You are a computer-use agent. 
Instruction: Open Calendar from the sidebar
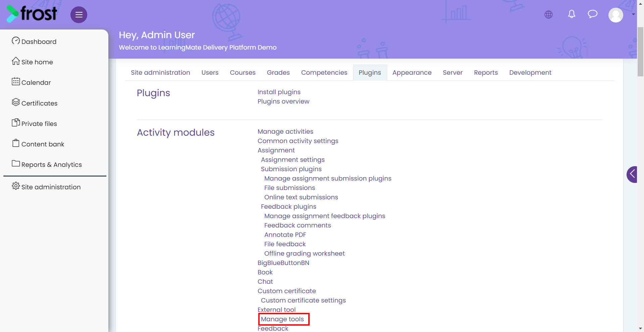point(32,82)
